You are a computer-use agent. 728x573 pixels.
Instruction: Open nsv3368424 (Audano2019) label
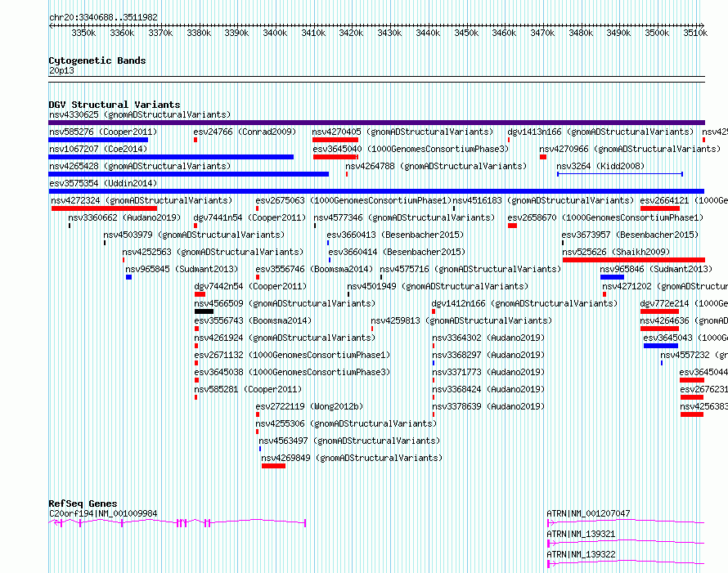(488, 389)
